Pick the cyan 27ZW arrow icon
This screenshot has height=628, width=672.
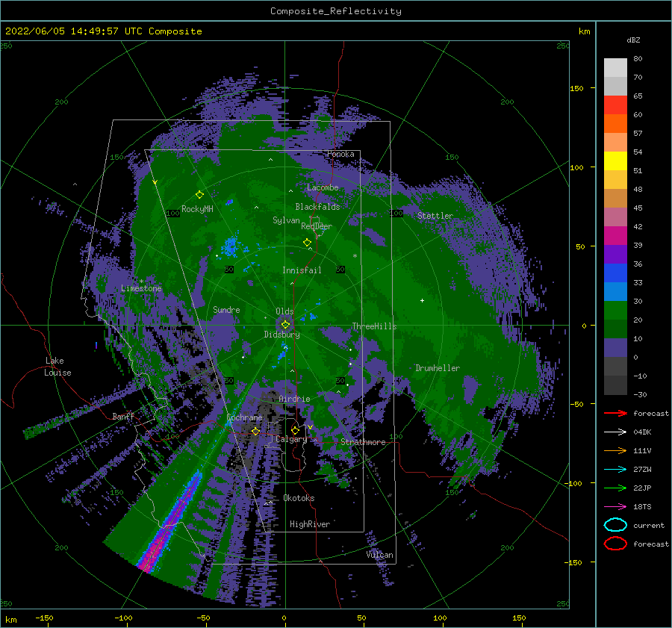[615, 470]
